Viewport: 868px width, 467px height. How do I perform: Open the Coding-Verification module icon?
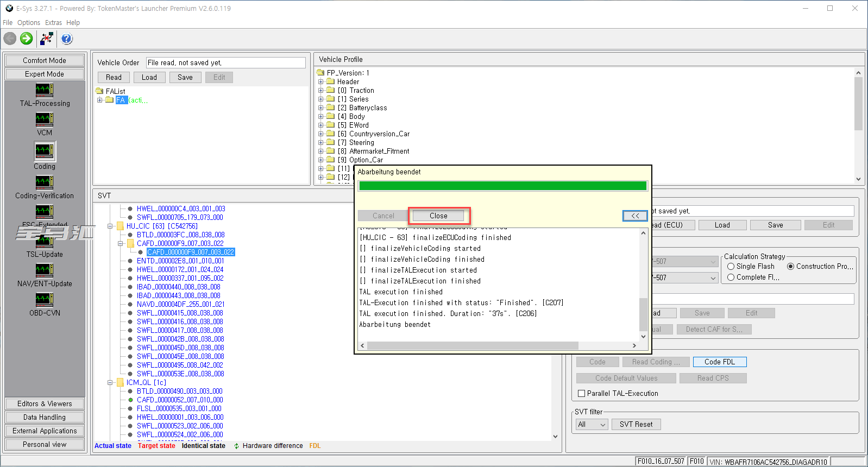[45, 182]
